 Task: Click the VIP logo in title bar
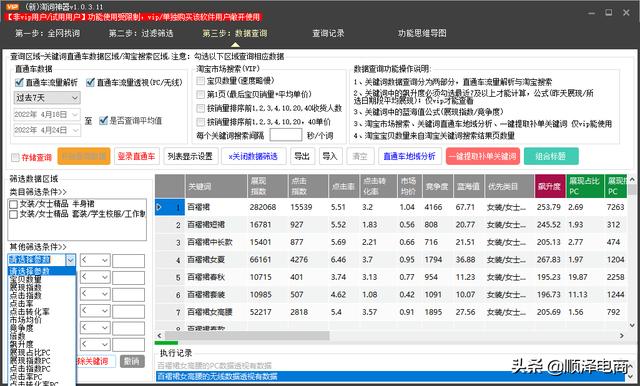tap(12, 7)
